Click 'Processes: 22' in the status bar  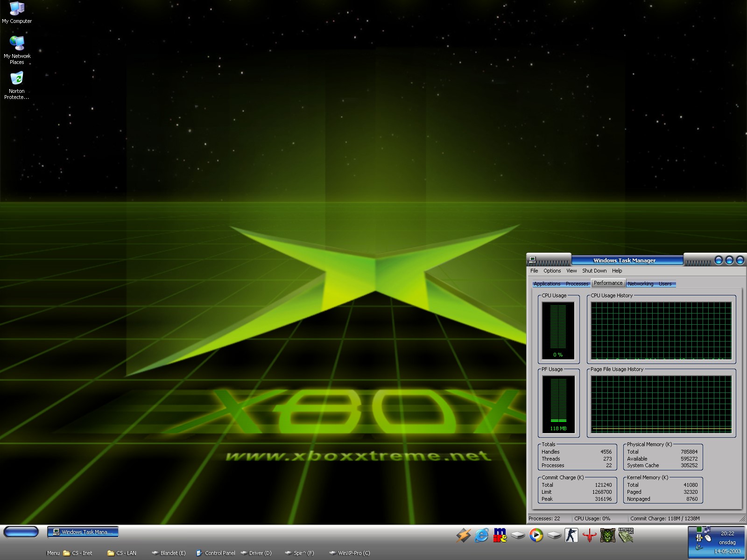544,518
